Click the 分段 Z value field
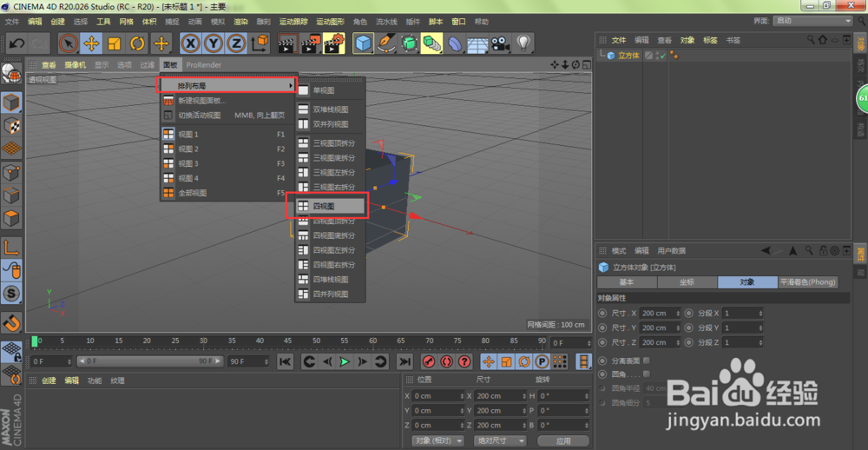This screenshot has height=450, width=868. [743, 342]
